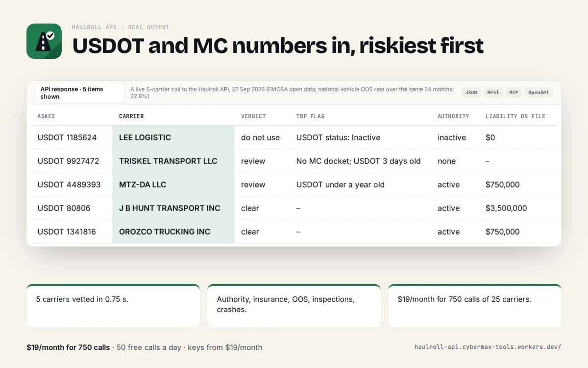
Task: Click the API response 5 items shown badge
Action: tap(80, 93)
